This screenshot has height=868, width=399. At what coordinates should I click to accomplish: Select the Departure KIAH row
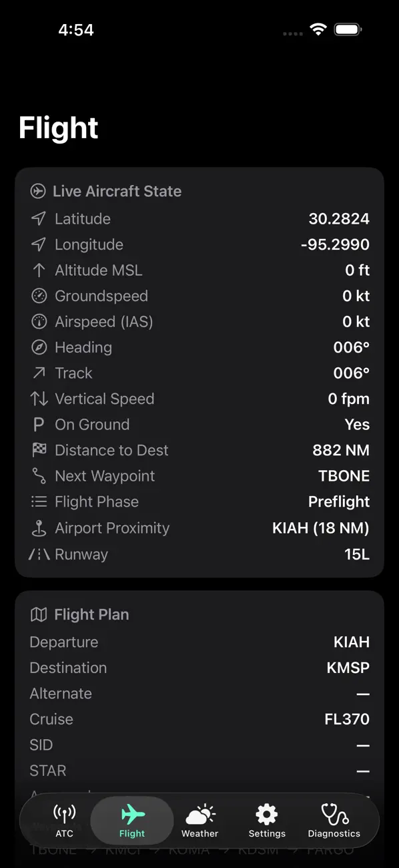point(199,642)
